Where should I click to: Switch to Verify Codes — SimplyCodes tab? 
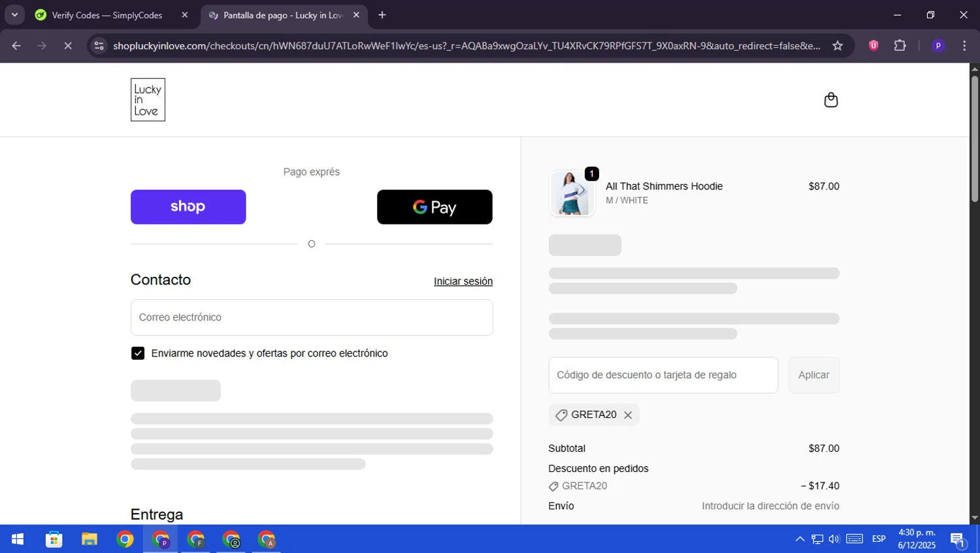click(107, 15)
